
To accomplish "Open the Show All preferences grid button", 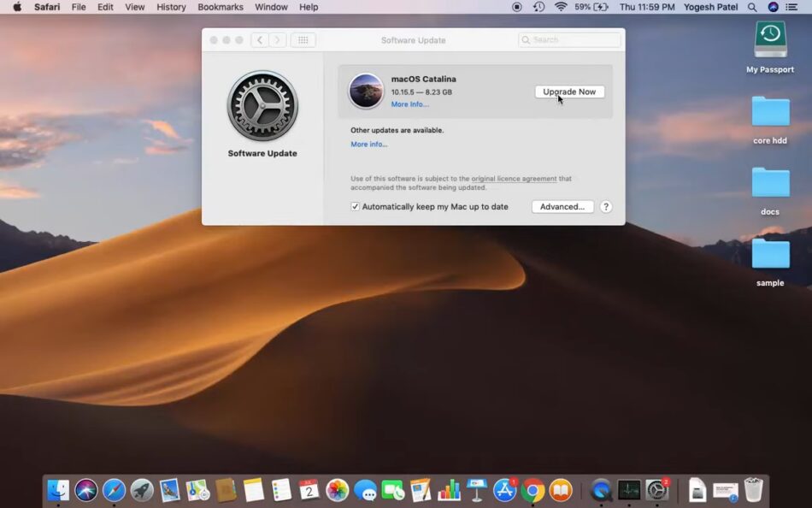I will [303, 39].
